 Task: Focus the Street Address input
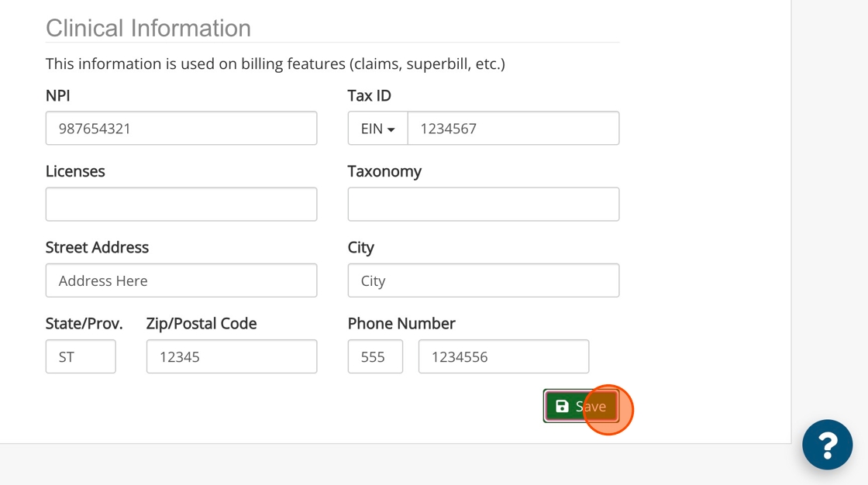coord(181,280)
